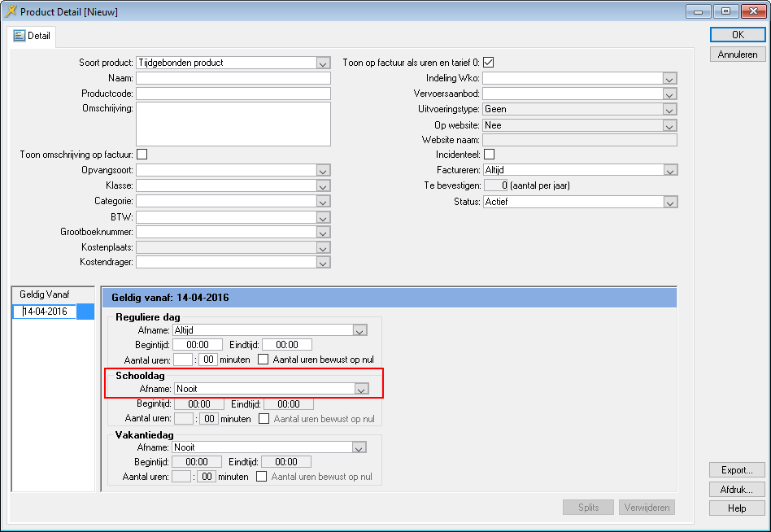Click the OK button
The width and height of the screenshot is (771, 532).
(x=737, y=35)
